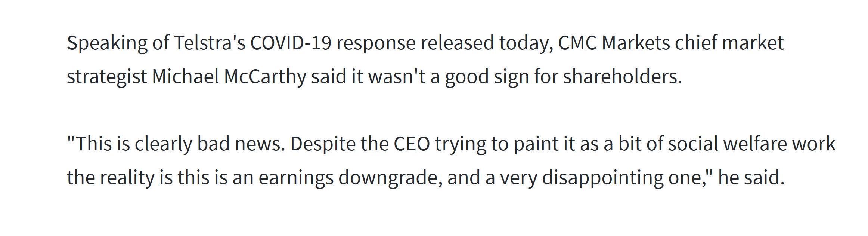Click the word "wasn't" in the sentence
This screenshot has width=868, height=236.
coord(397,77)
